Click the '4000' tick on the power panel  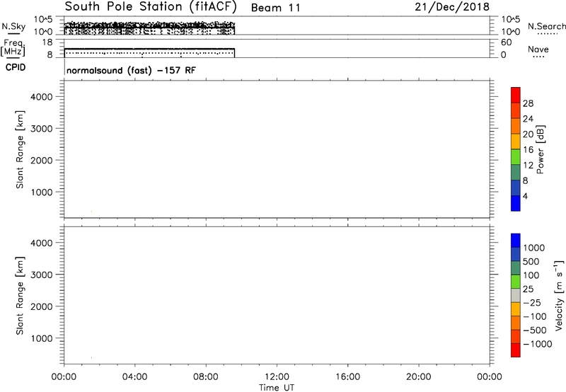[x=41, y=97]
